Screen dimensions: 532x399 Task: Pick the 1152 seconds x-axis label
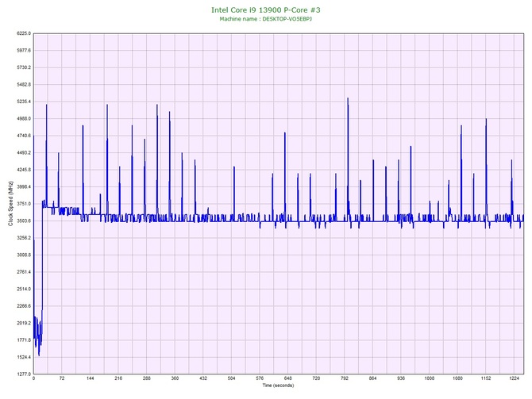tap(486, 378)
